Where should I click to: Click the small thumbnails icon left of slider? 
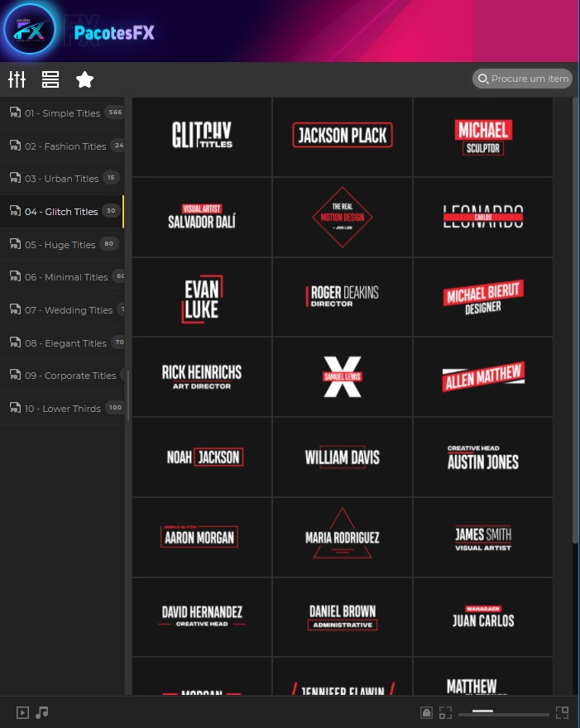[445, 712]
